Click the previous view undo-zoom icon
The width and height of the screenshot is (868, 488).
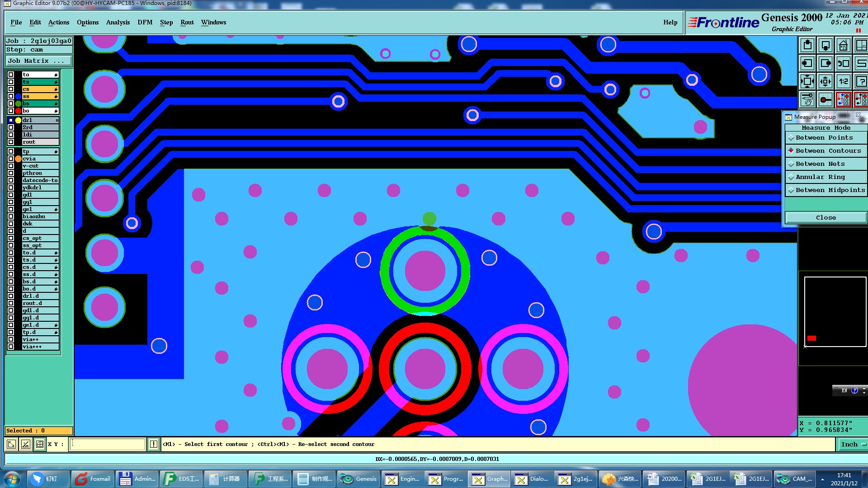tap(843, 64)
